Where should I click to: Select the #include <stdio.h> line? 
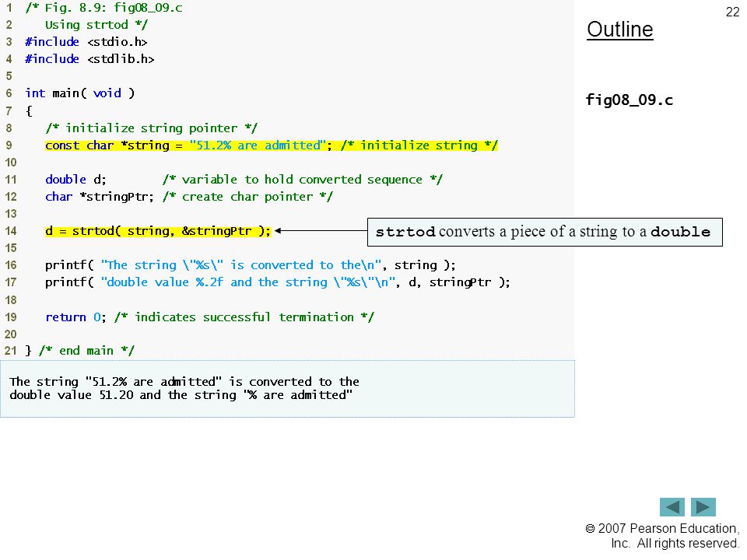coord(86,42)
